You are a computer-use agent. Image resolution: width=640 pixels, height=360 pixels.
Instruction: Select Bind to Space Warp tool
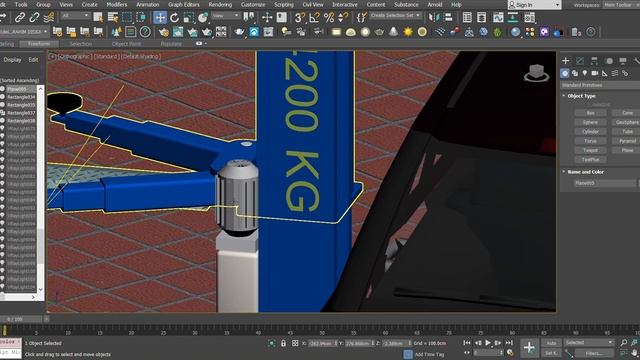pos(49,18)
